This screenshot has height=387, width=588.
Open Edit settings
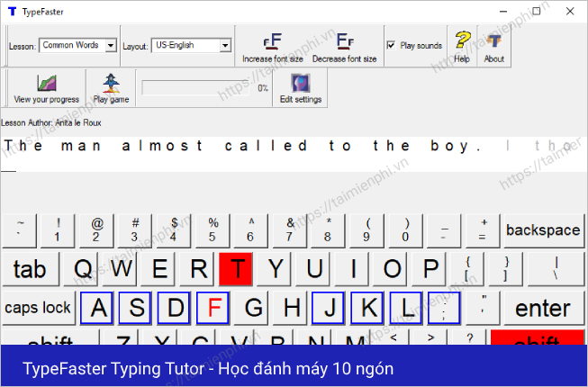(x=301, y=83)
